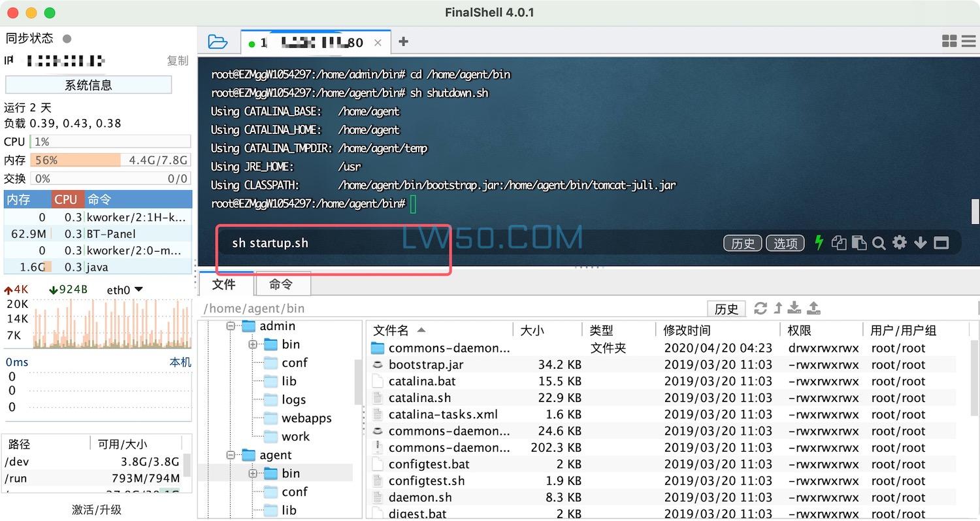The height and width of the screenshot is (521, 980).
Task: Click the command input field with startup.sh
Action: 457,243
